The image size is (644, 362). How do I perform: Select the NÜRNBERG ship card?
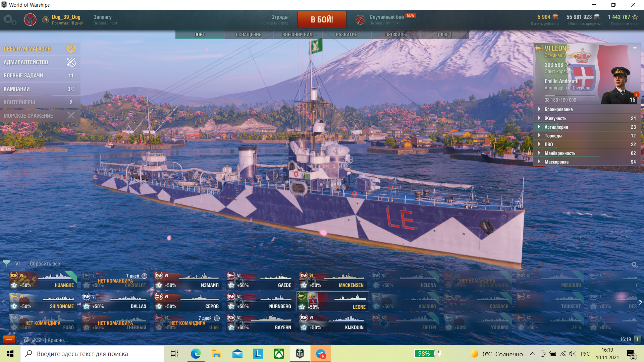click(260, 301)
